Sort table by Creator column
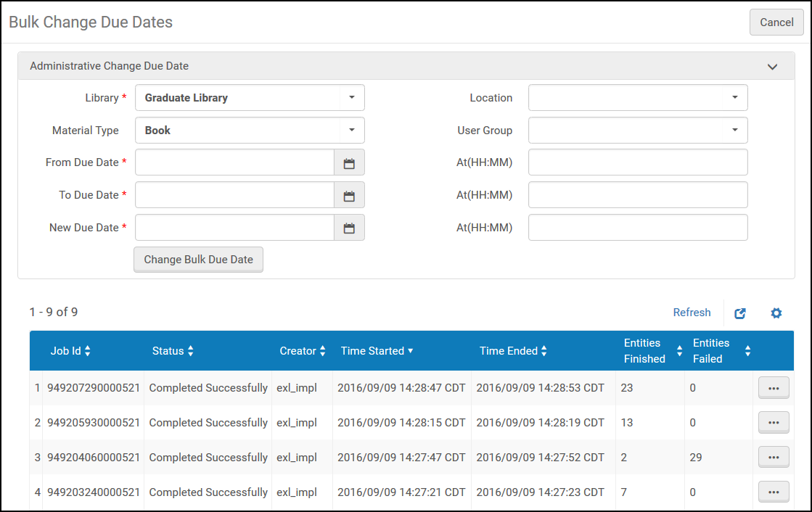The image size is (812, 512). (x=303, y=351)
